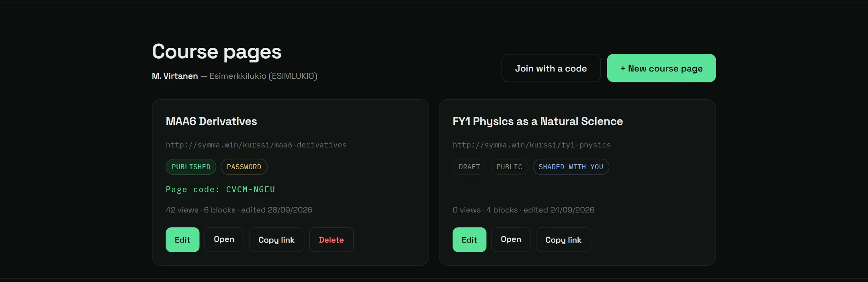The height and width of the screenshot is (282, 868).
Task: Click the fy1-physics URL text
Action: (532, 145)
